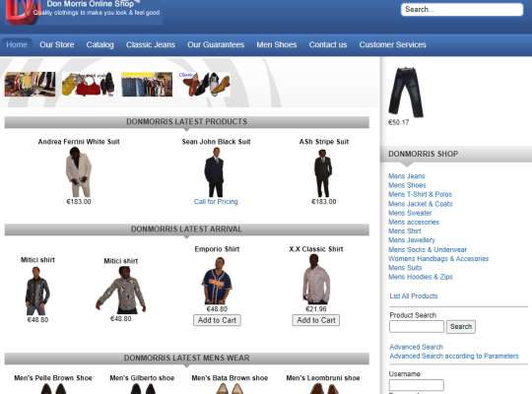532x394 pixels.
Task: Add the Emporio Shirt to cart
Action: (x=217, y=320)
